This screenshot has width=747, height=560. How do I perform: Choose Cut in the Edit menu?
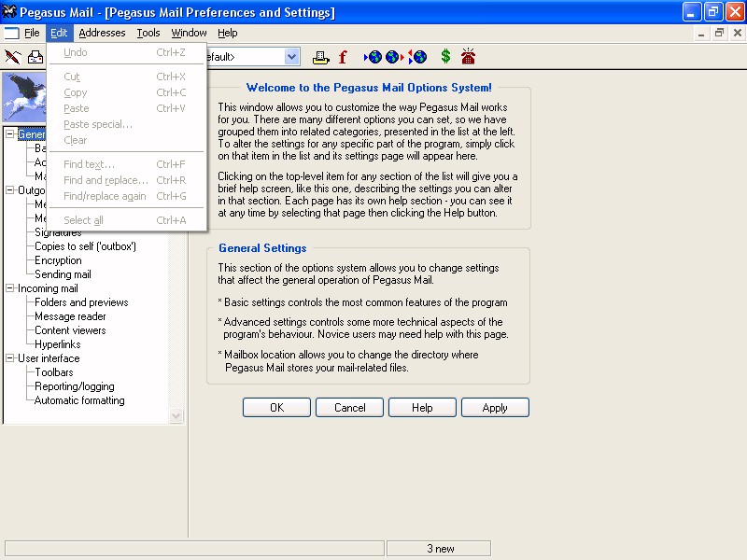tap(126, 77)
